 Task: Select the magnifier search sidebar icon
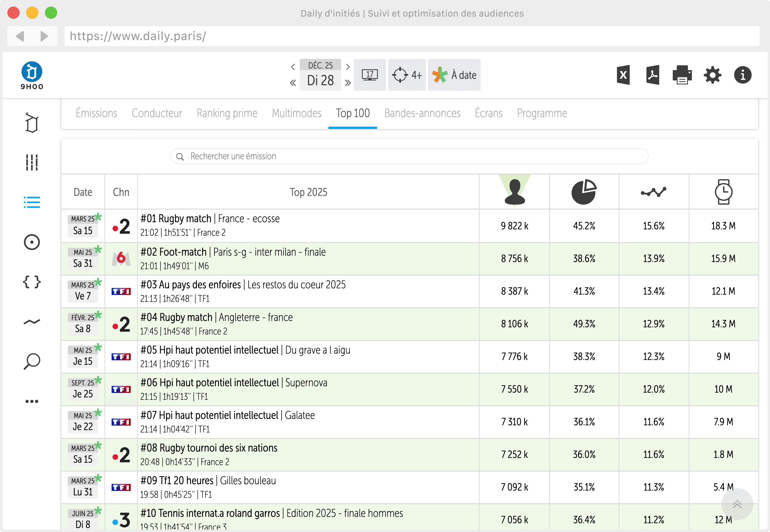pyautogui.click(x=32, y=361)
